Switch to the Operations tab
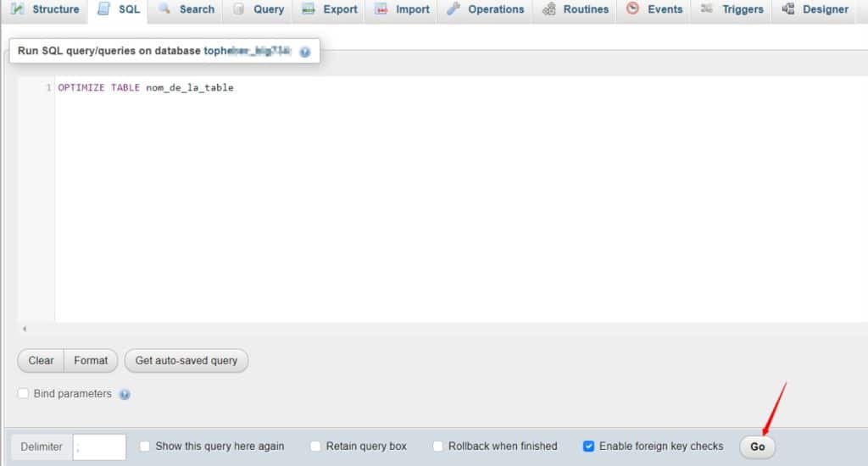868x466 pixels. coord(486,9)
